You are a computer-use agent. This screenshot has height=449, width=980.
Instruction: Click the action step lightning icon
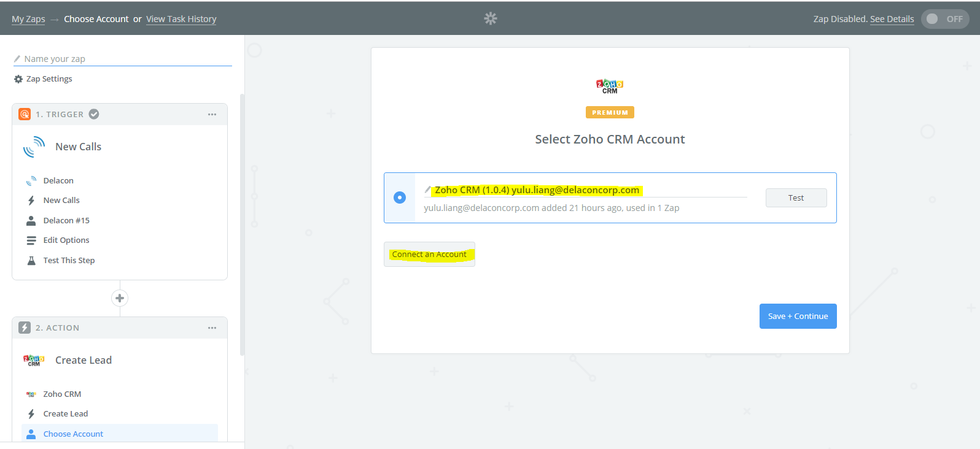[25, 328]
